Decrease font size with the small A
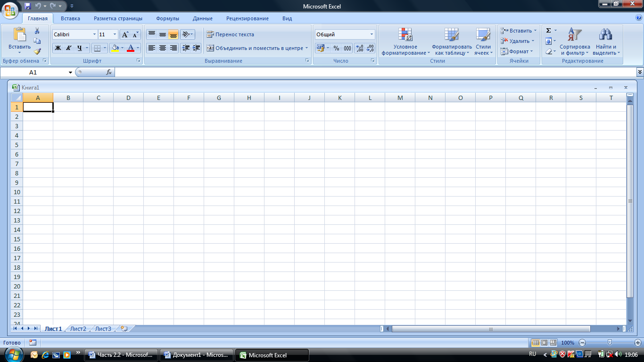This screenshot has width=644, height=362. (135, 34)
